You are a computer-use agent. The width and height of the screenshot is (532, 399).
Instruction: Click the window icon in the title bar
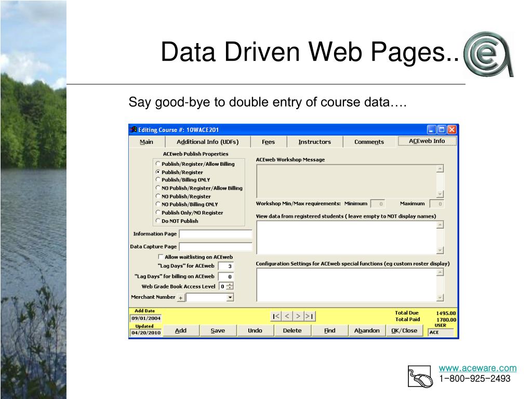coord(134,129)
